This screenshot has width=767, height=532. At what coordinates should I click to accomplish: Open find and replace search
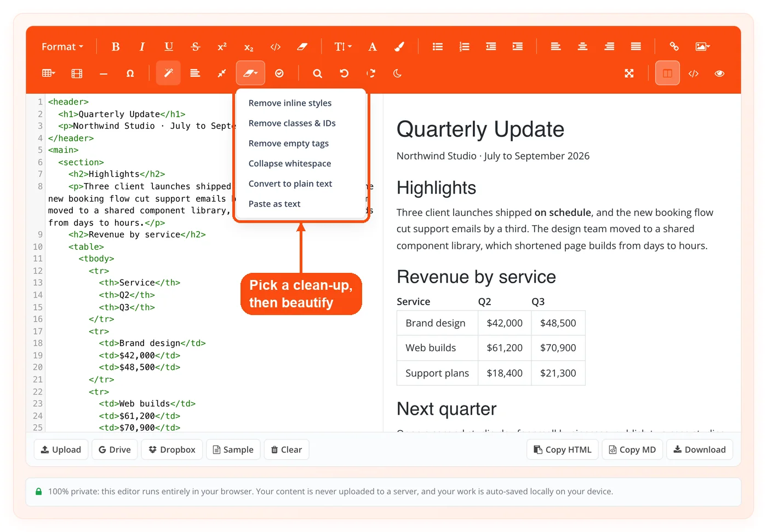317,73
